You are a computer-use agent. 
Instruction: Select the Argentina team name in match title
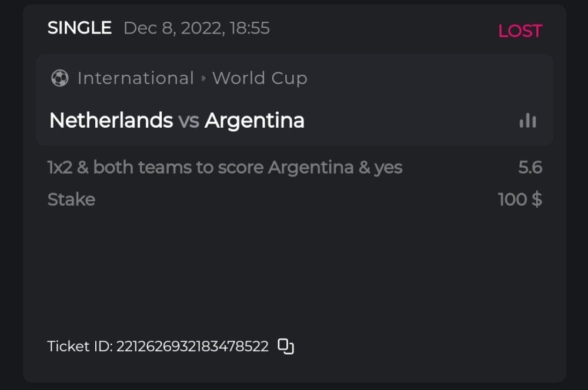(x=254, y=121)
